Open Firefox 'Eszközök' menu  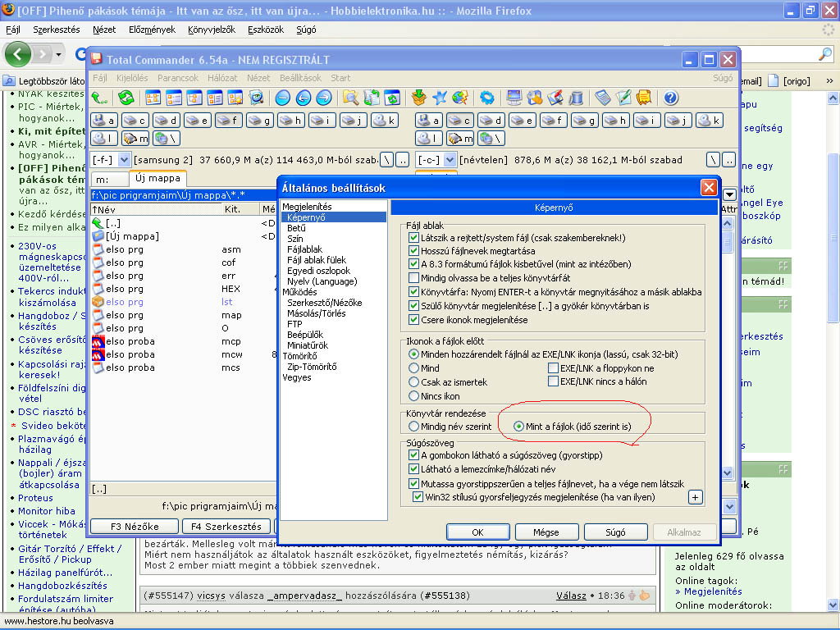[x=265, y=30]
